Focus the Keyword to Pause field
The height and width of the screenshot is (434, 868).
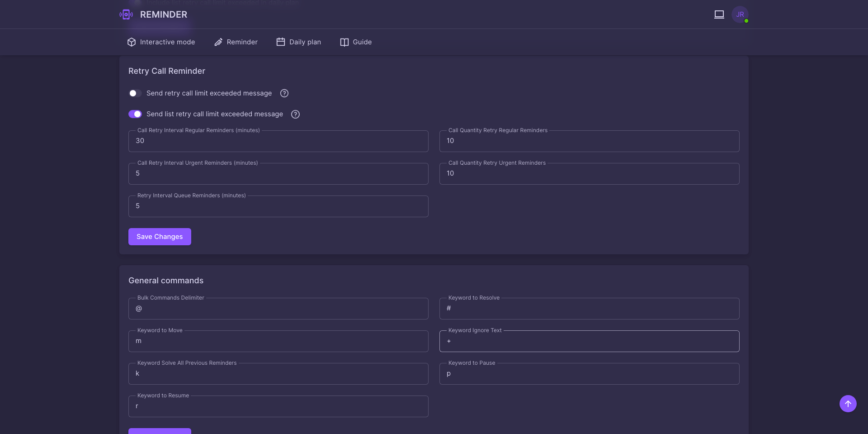(590, 374)
